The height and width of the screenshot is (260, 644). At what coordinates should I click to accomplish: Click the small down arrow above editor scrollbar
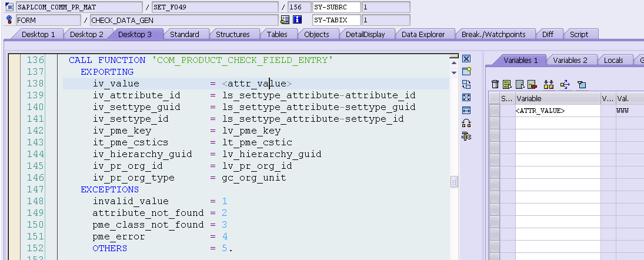click(x=454, y=73)
